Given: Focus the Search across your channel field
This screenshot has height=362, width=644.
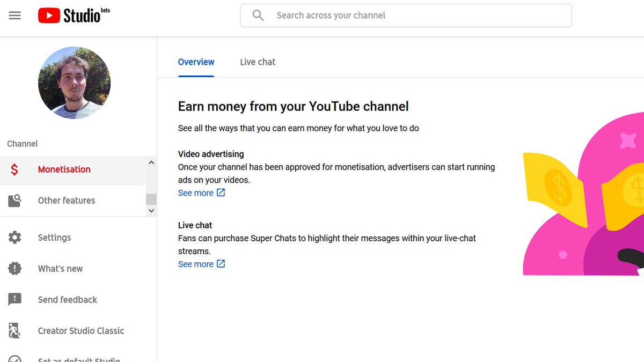Looking at the screenshot, I should point(406,16).
